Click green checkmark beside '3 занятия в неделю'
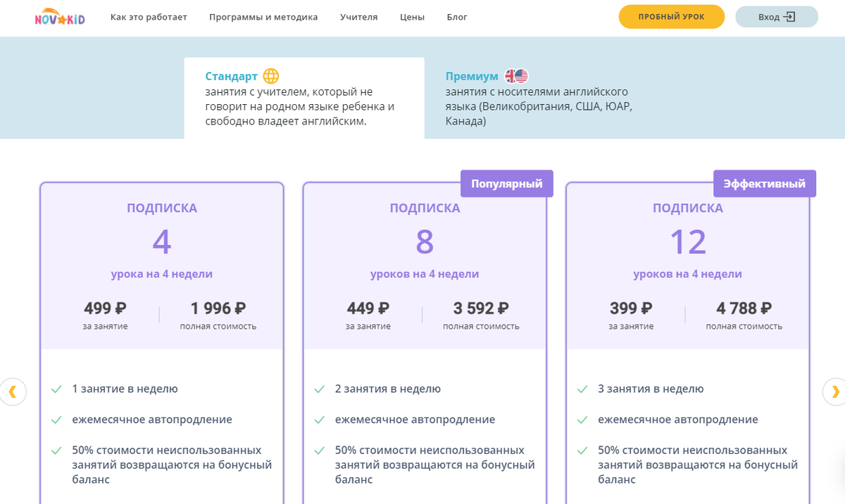Screen dimensions: 845x504 coord(582,389)
